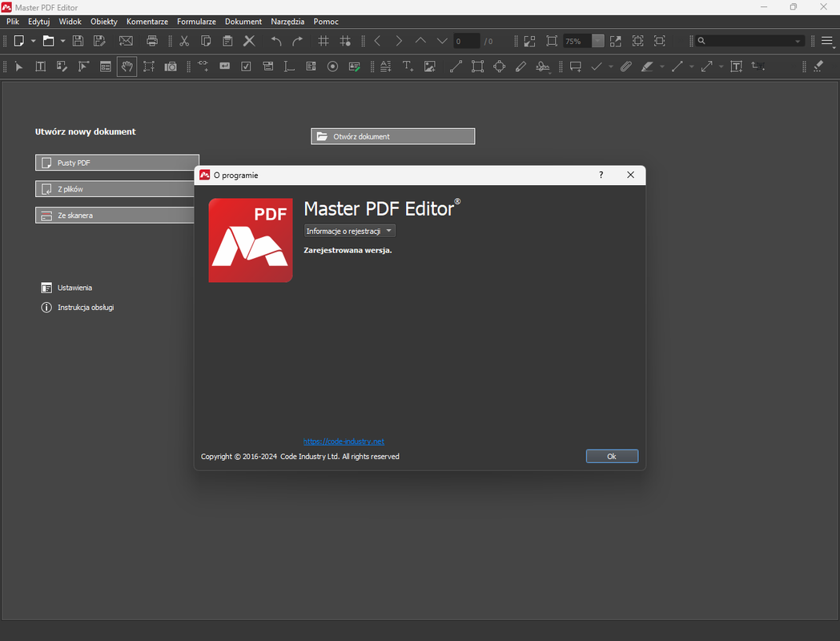Click the Ok button in dialog

[x=612, y=456]
